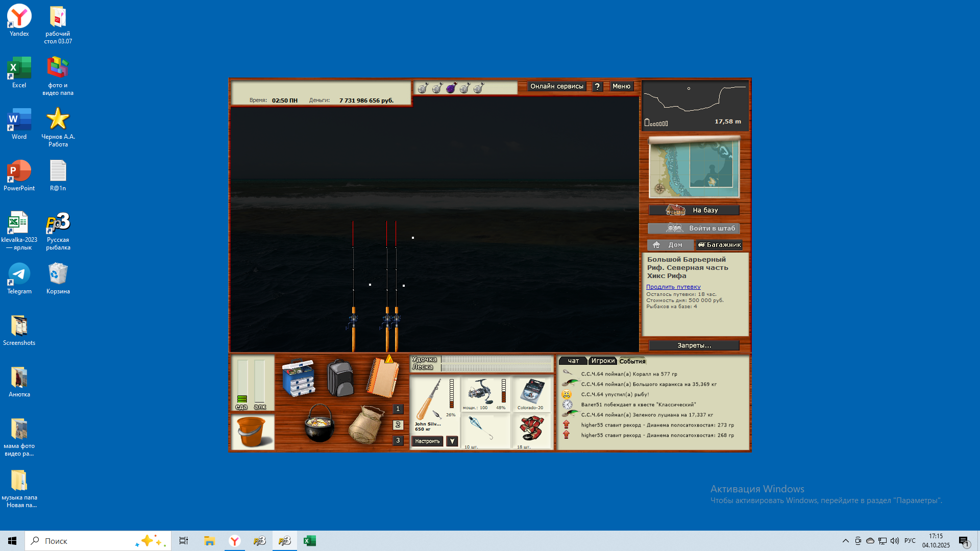Open the Онлайн сервисы menu
The width and height of the screenshot is (980, 551).
point(556,86)
